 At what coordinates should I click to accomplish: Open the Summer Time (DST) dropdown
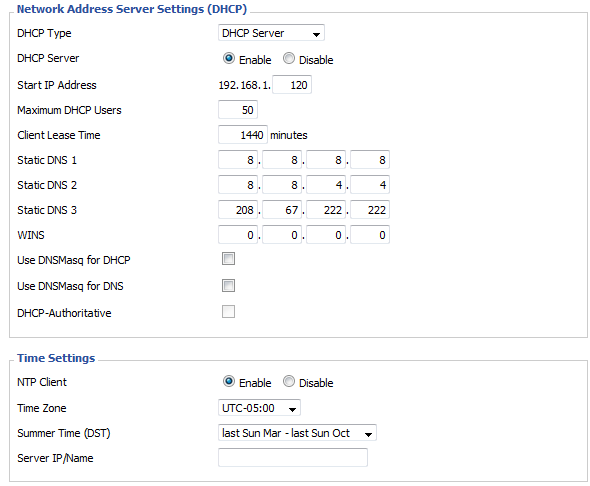pos(297,433)
